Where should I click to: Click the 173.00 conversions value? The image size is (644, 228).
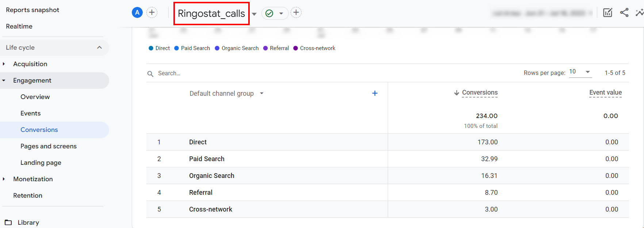point(488,142)
